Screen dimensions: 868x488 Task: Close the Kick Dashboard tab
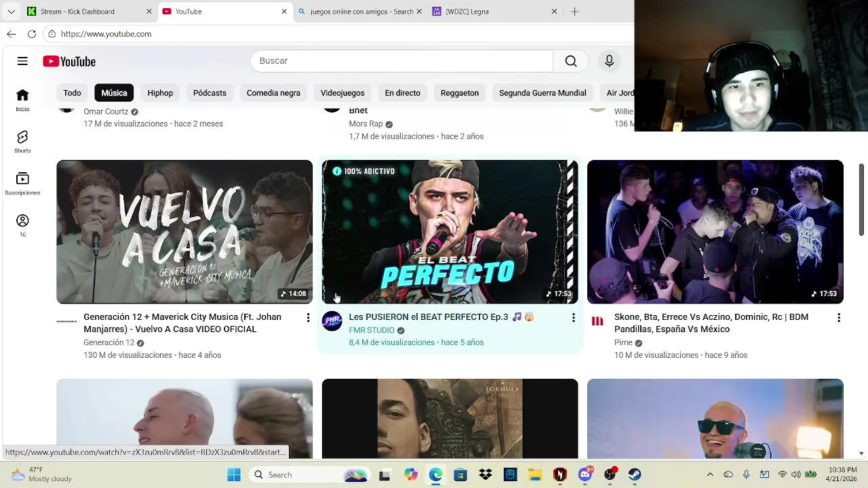[149, 12]
